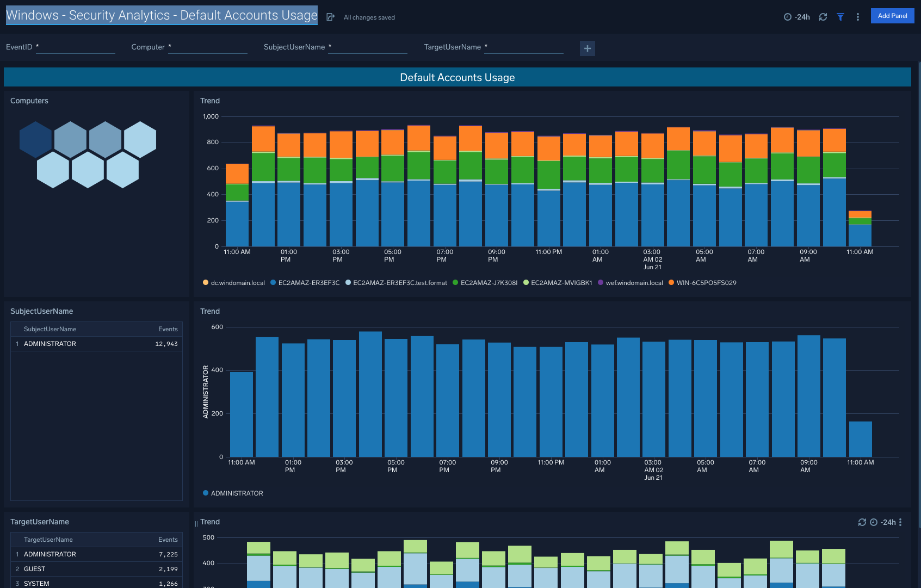The height and width of the screenshot is (588, 921).
Task: Click the share/export icon beside the title
Action: pyautogui.click(x=330, y=17)
